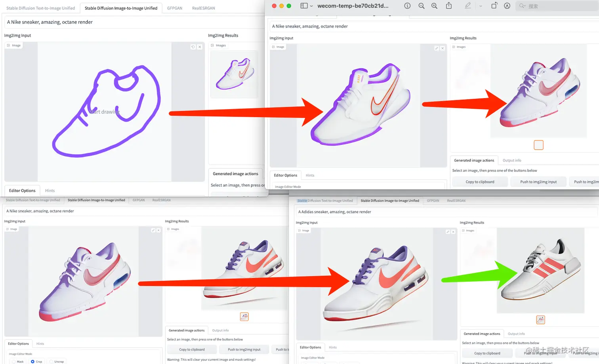This screenshot has width=599, height=364.
Task: Open the Hints tab in the Adidas panel
Action: coord(333,347)
